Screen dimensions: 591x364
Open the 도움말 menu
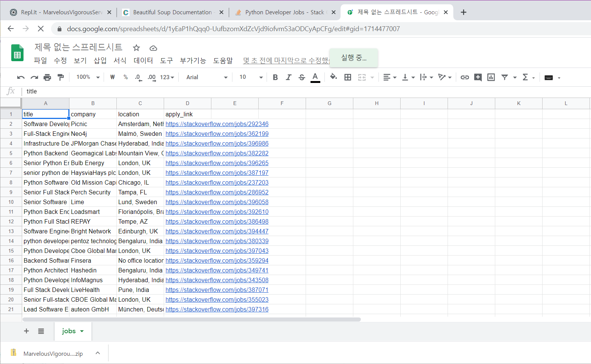click(x=223, y=60)
